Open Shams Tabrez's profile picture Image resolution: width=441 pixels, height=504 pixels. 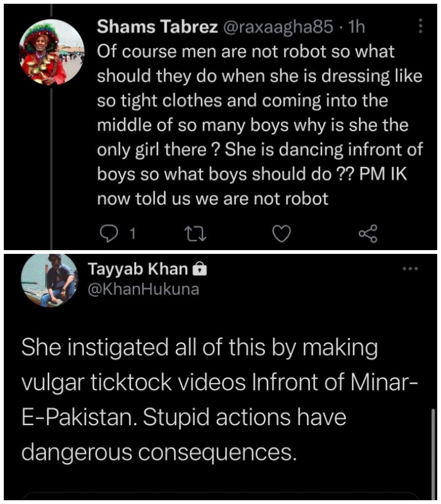(x=52, y=52)
